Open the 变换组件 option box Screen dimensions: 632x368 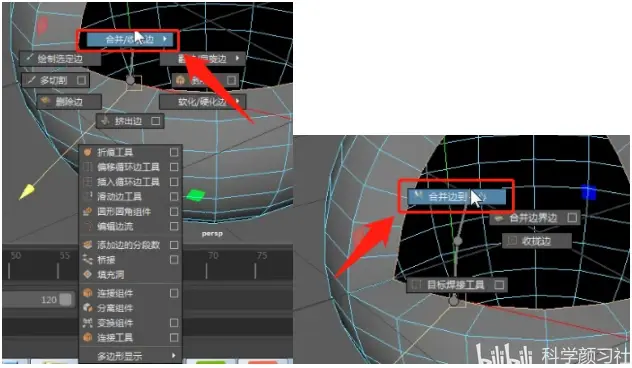(174, 323)
